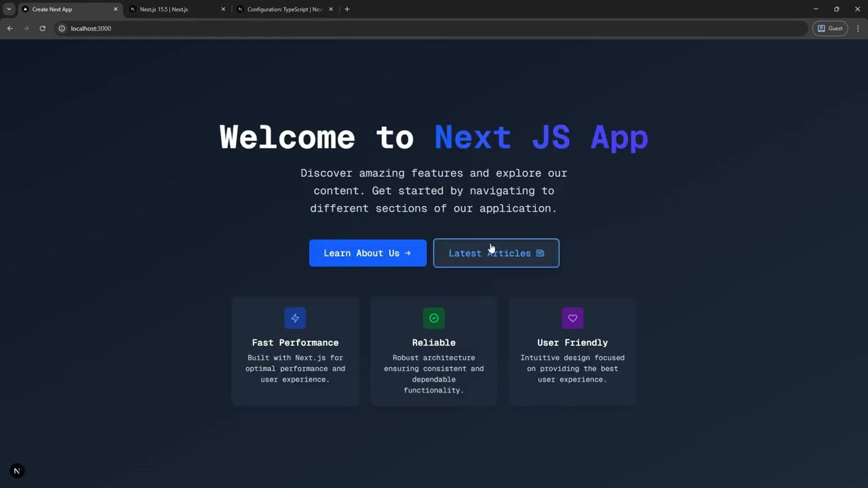Screen dimensions: 868x488
Task: Click the Learn About Us button
Action: click(368, 253)
